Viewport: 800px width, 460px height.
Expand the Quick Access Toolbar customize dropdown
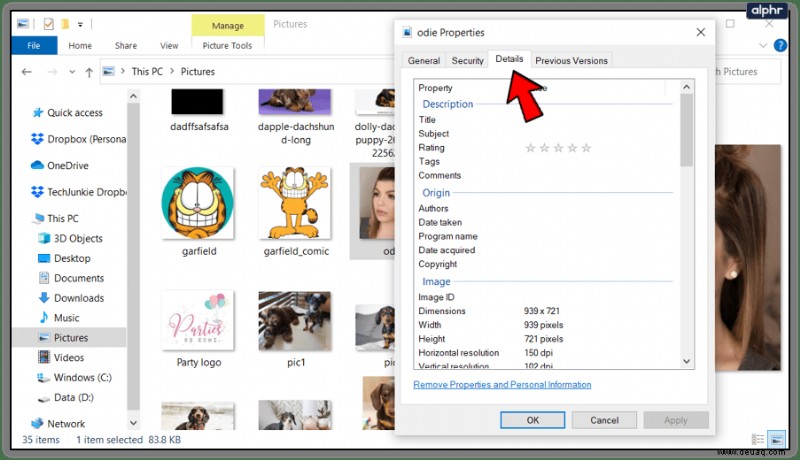tap(80, 24)
